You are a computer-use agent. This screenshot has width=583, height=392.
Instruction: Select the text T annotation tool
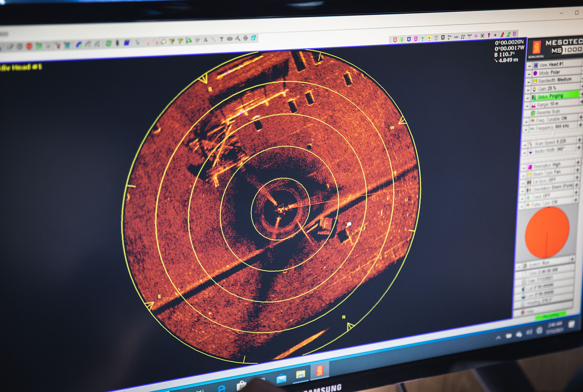[x=221, y=39]
